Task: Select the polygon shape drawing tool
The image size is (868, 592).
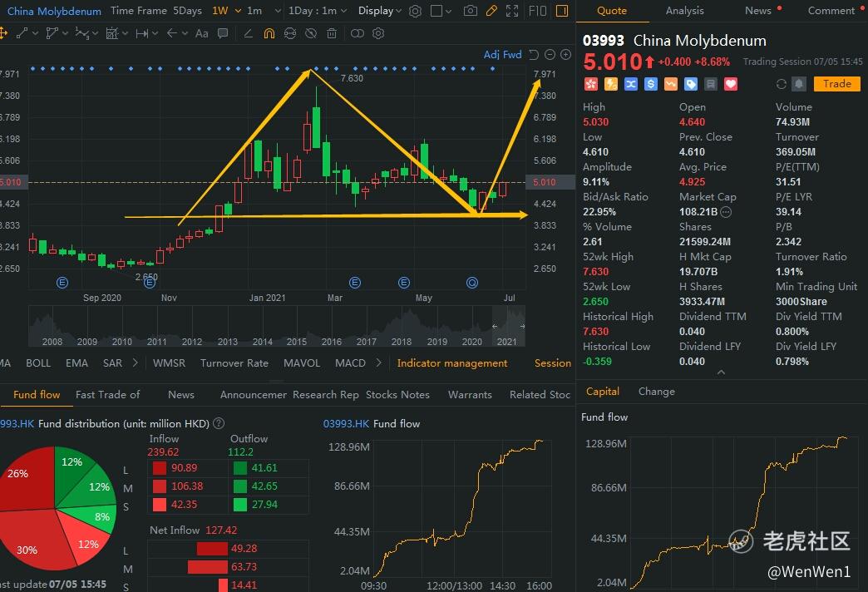Action: (52, 34)
